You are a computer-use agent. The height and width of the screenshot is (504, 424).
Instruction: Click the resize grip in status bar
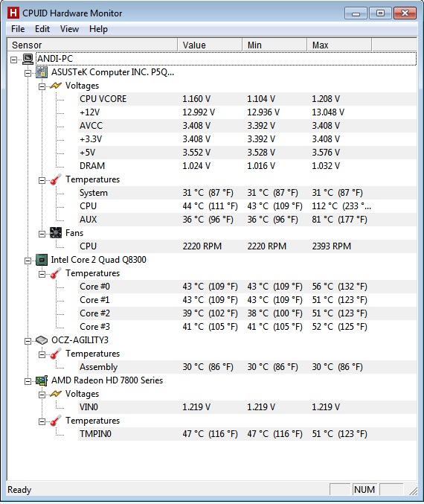pyautogui.click(x=413, y=491)
